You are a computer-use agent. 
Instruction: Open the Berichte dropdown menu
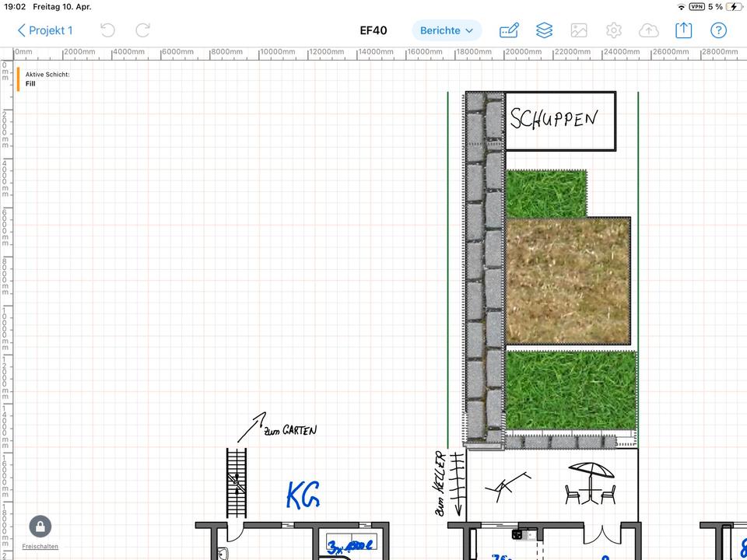point(447,30)
